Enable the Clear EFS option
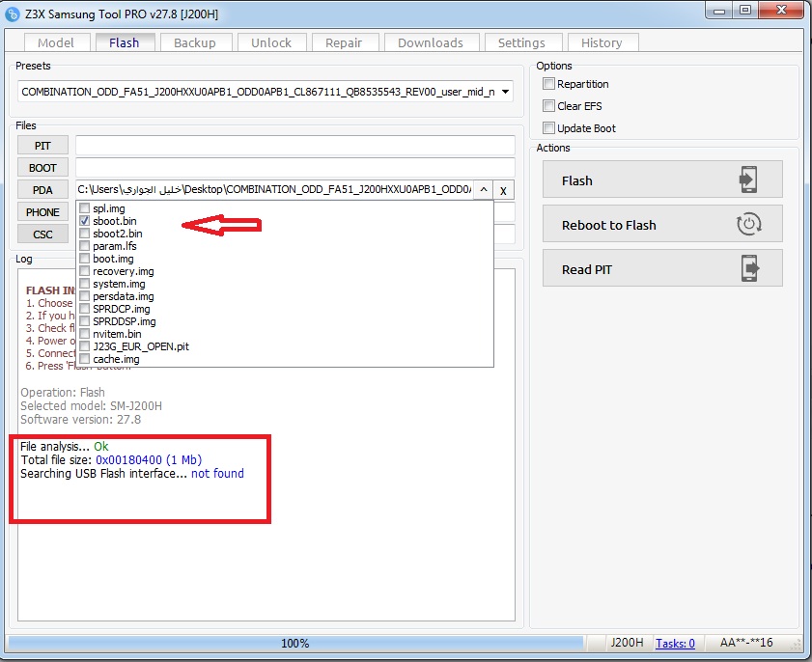Screen dimensions: 812x662 tap(549, 105)
